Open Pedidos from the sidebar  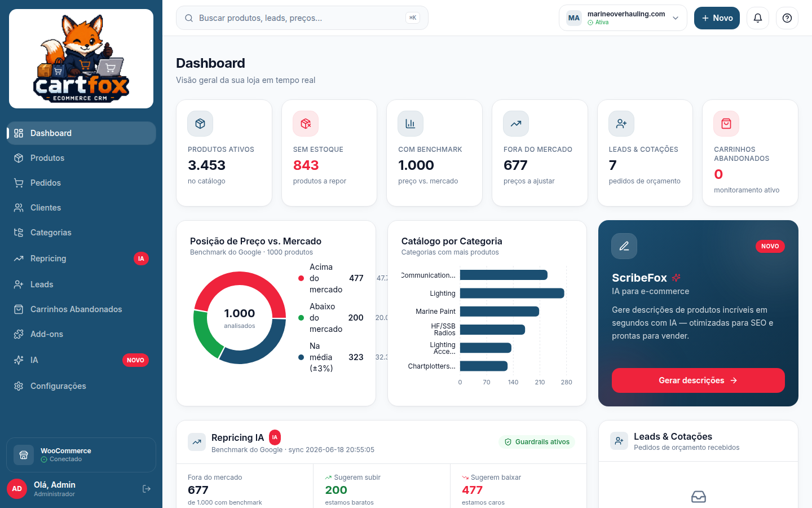click(81, 183)
